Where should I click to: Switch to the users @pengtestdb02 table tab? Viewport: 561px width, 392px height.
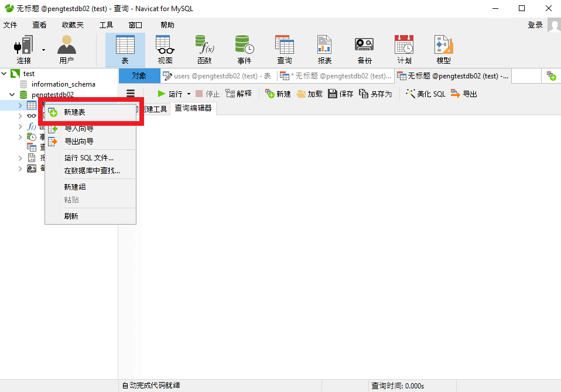218,75
